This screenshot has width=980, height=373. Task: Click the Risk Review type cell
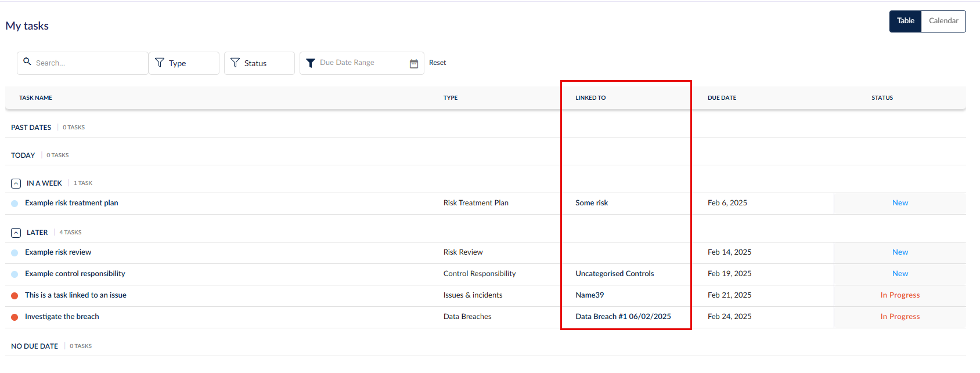(463, 252)
